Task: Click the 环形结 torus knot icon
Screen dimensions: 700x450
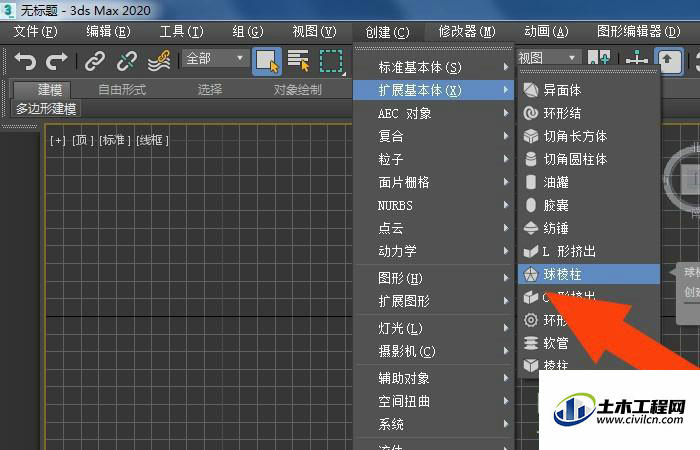Action: click(530, 113)
